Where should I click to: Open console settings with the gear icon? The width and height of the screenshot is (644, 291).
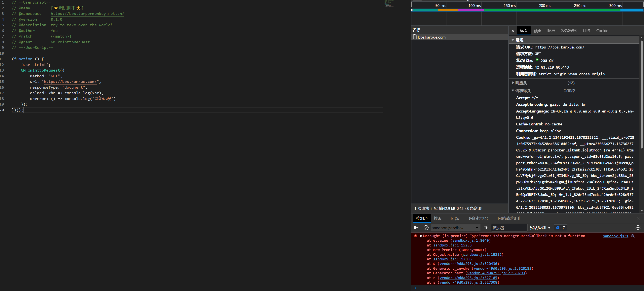tap(638, 228)
